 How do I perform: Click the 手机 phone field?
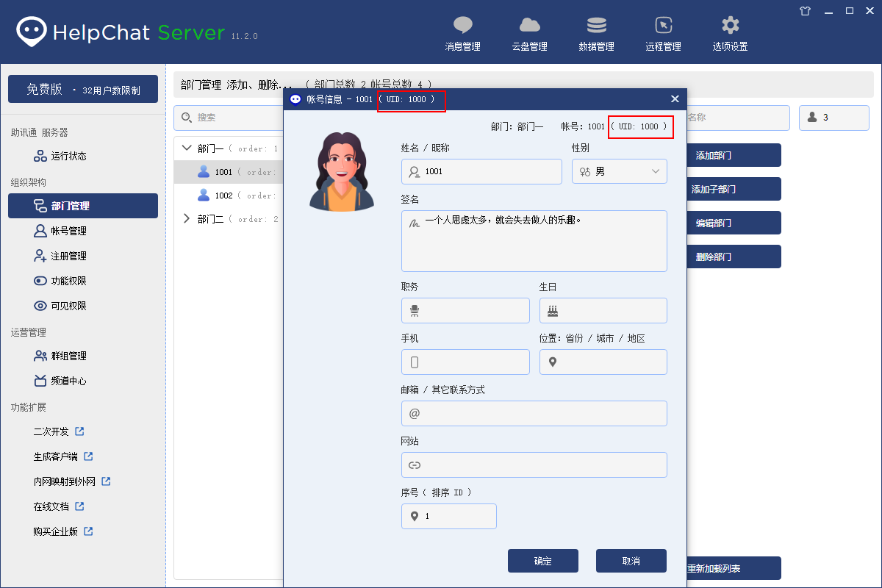pos(465,362)
